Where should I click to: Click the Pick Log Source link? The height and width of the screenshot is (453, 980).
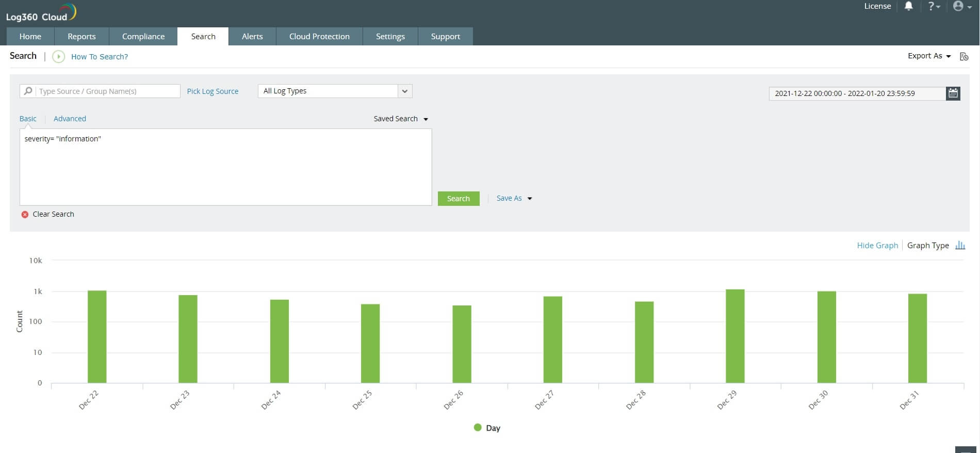213,91
